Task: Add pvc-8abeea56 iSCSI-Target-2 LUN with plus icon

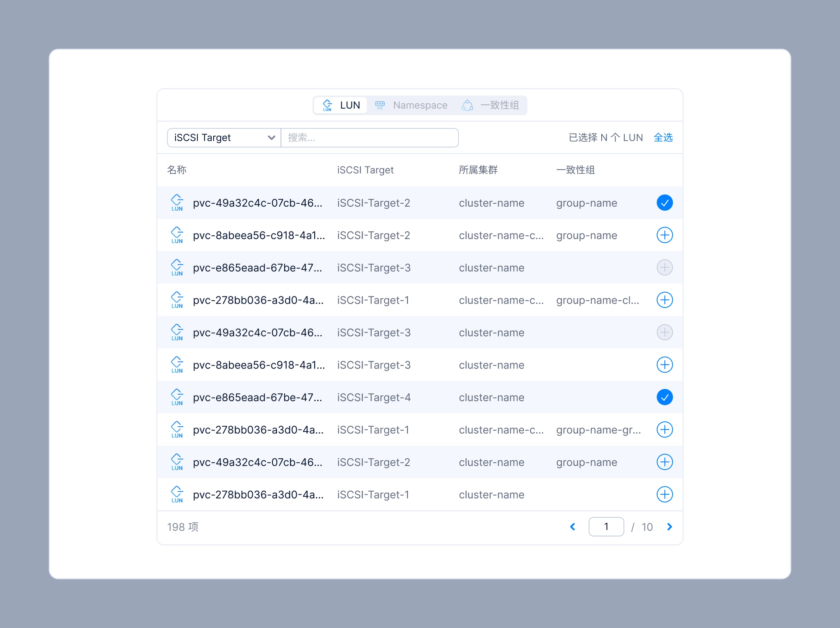Action: [664, 235]
